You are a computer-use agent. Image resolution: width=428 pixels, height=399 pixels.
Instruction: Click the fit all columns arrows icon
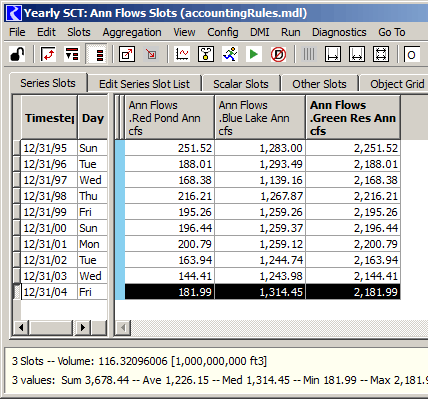pos(381,54)
